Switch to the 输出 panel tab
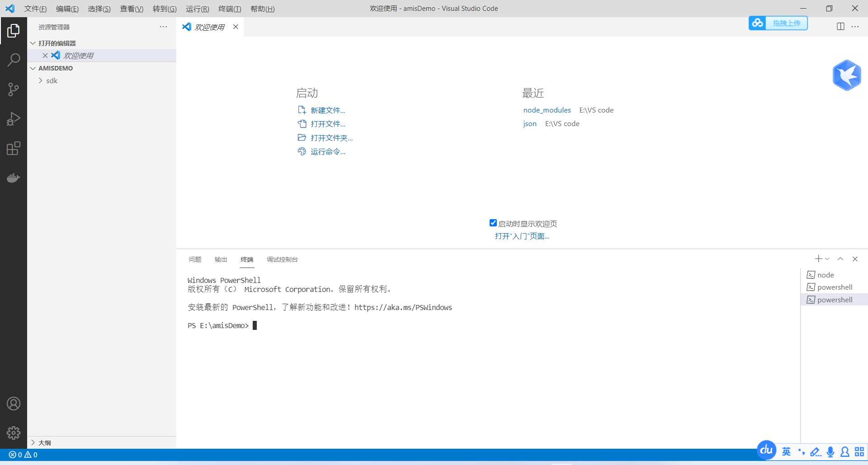The height and width of the screenshot is (465, 868). pos(221,259)
